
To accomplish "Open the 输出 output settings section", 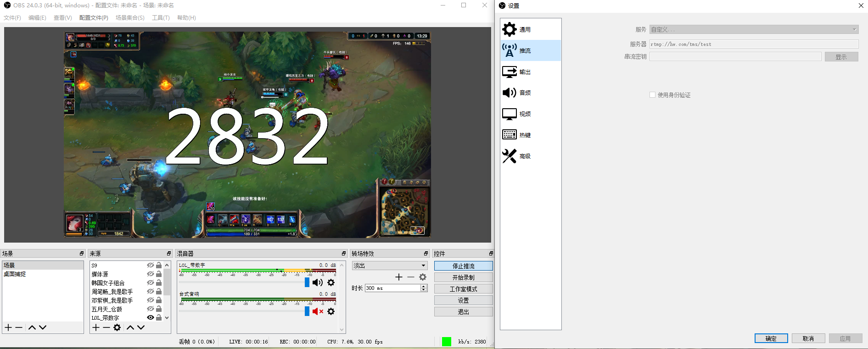I will (x=531, y=72).
